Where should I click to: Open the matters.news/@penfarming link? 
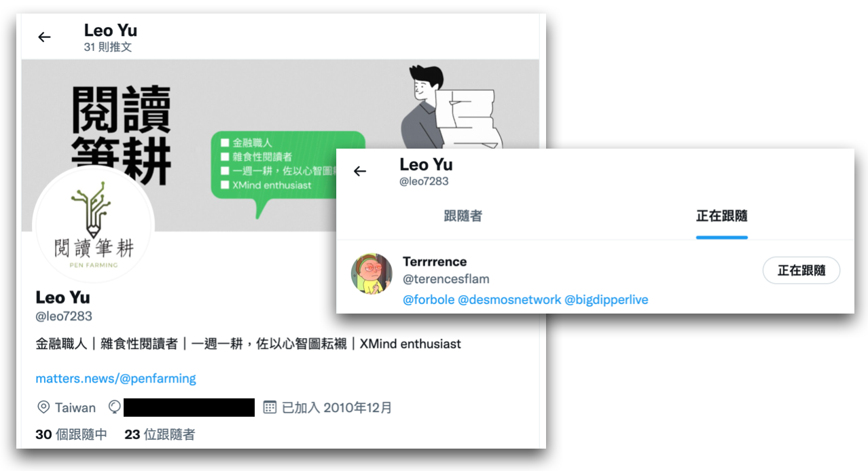coord(115,378)
